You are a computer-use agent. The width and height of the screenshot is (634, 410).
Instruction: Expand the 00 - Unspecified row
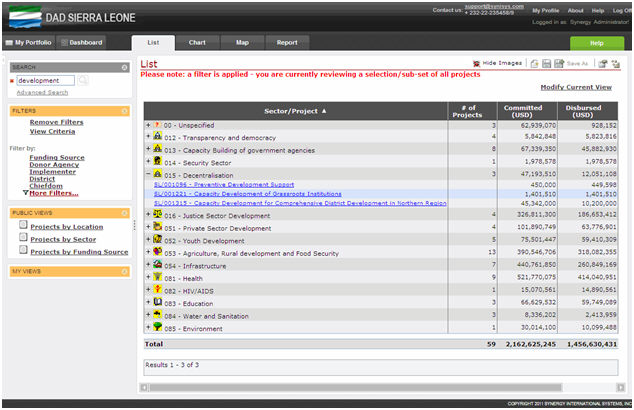pos(148,125)
